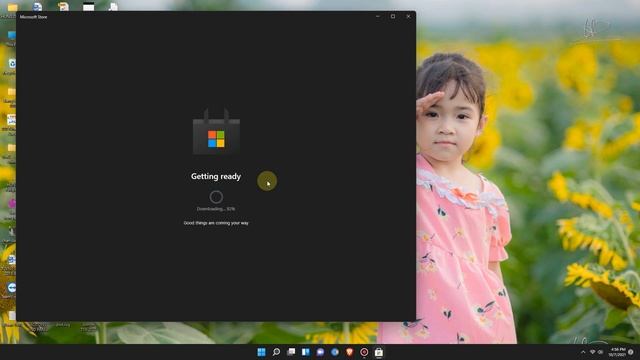Click the Microsoft Store taskbar icon
The image size is (640, 360).
click(x=379, y=352)
